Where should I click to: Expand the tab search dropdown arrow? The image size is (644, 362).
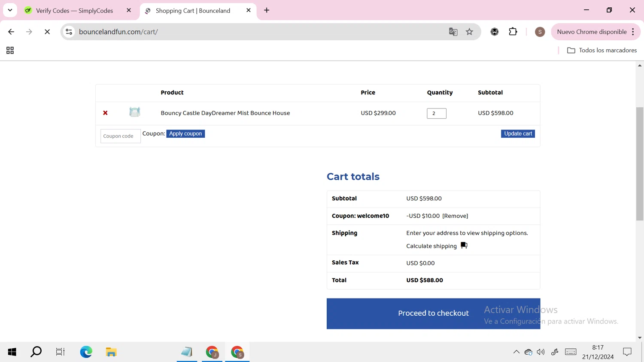click(x=10, y=10)
